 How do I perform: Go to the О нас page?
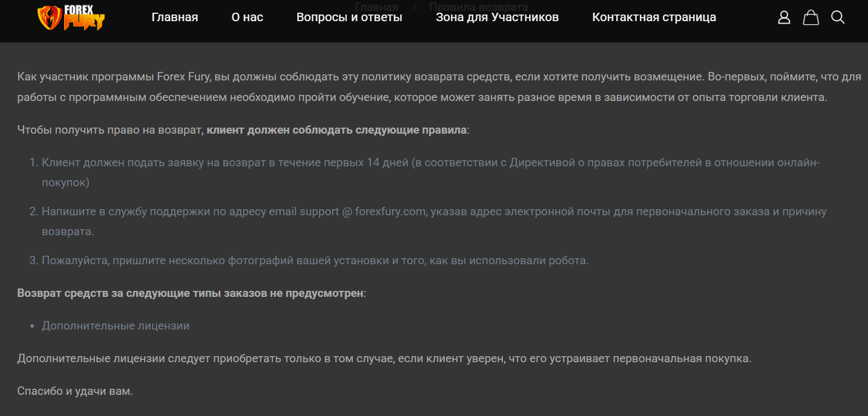tap(247, 18)
